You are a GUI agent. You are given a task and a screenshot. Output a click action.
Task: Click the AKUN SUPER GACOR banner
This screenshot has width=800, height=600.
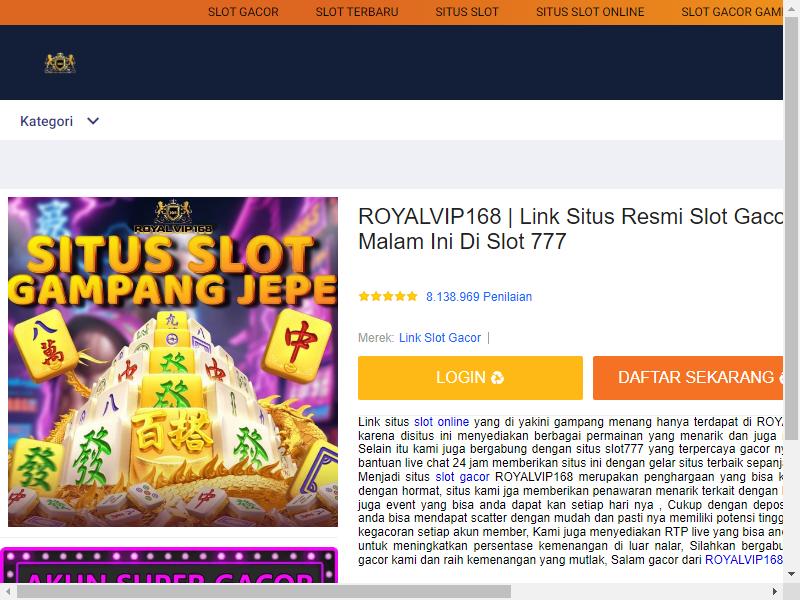tap(169, 565)
